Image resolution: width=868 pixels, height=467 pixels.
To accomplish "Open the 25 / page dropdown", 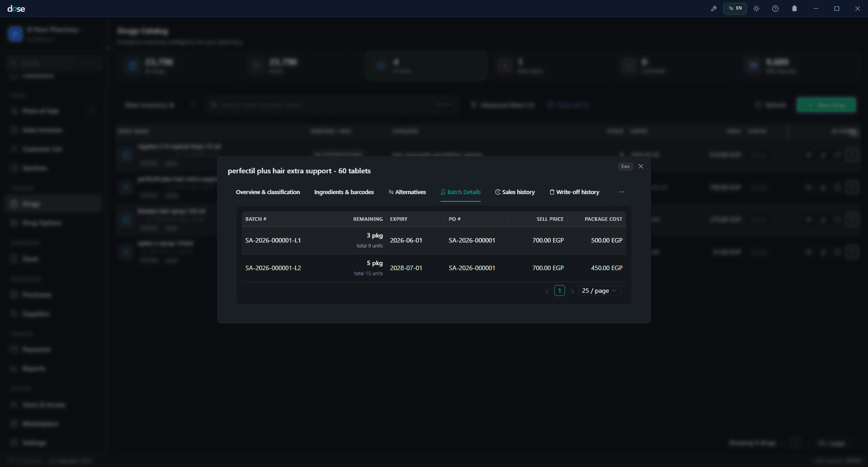I will click(x=599, y=291).
